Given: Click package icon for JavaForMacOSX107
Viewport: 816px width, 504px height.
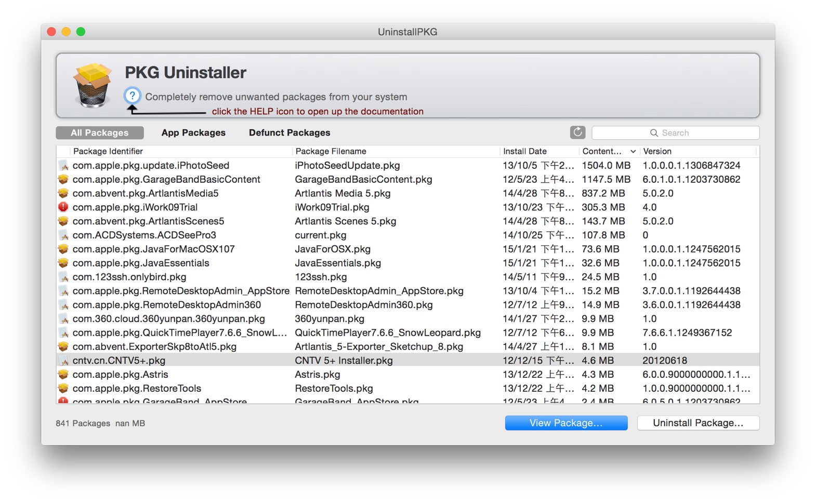Looking at the screenshot, I should (63, 249).
